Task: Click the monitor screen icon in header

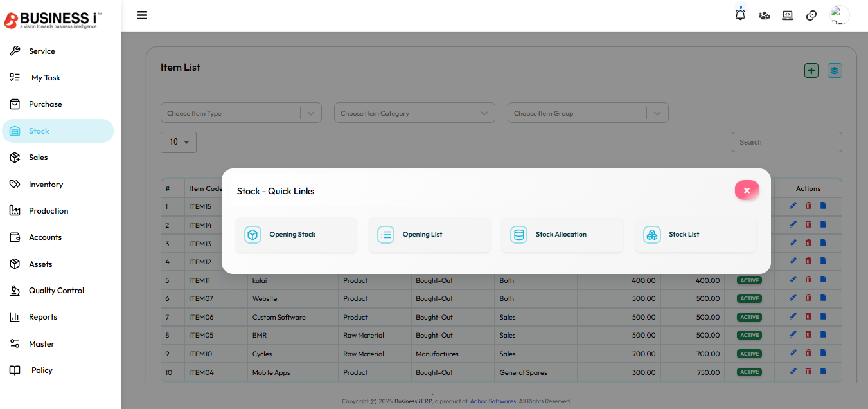Action: coord(788,15)
